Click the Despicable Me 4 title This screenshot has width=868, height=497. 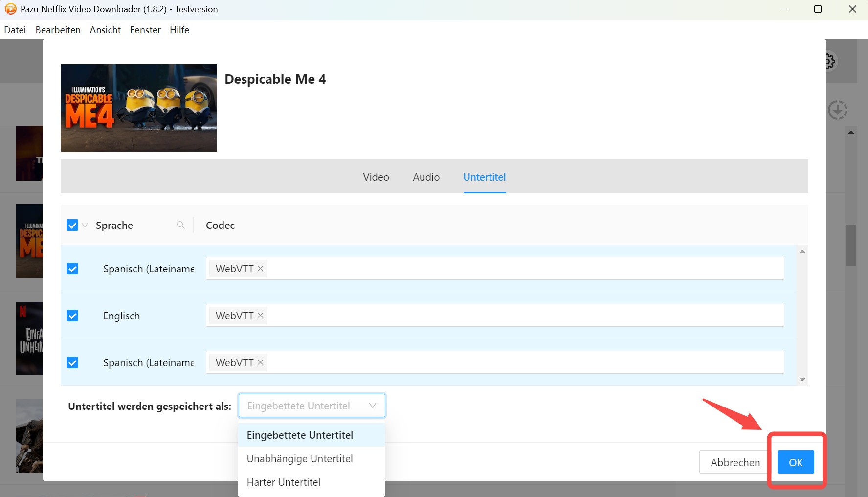click(275, 79)
